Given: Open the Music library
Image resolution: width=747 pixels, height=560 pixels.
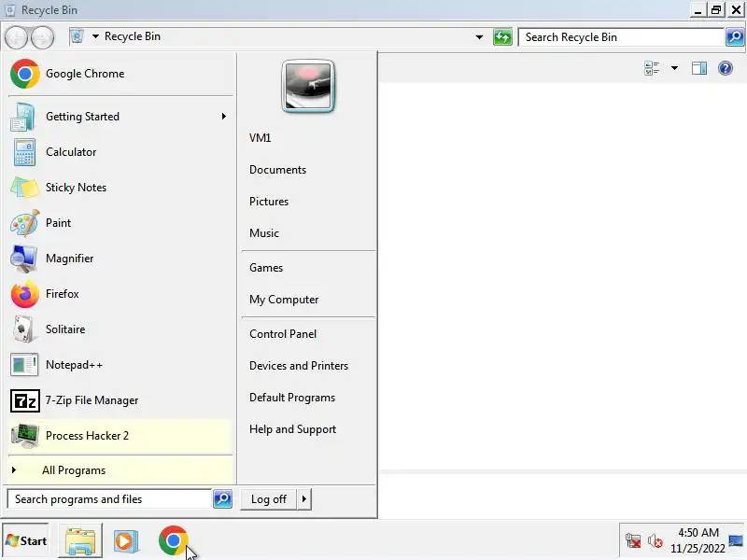Looking at the screenshot, I should pyautogui.click(x=264, y=233).
